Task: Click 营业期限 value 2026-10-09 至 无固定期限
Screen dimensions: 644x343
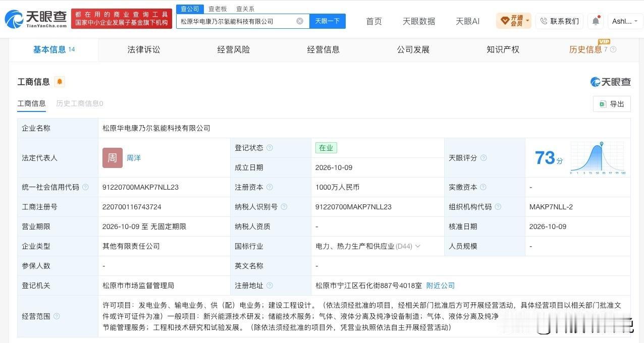Action: pos(144,226)
